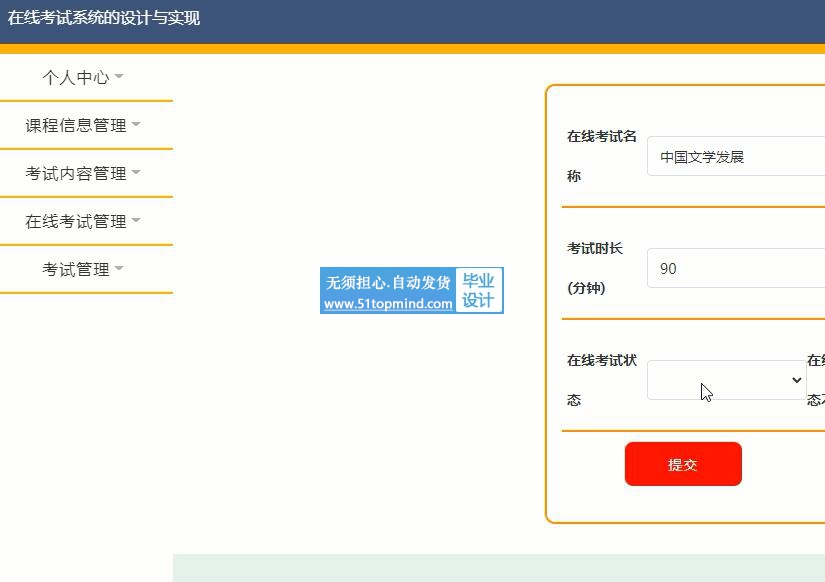This screenshot has width=825, height=582.
Task: Click the caret arrow beside 个人中心
Action: click(119, 77)
